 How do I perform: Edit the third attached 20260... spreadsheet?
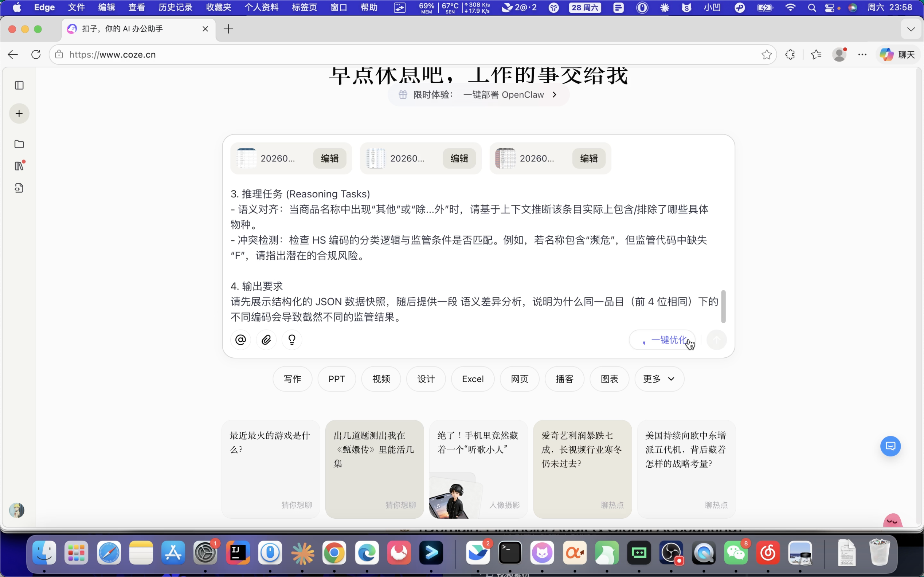589,158
